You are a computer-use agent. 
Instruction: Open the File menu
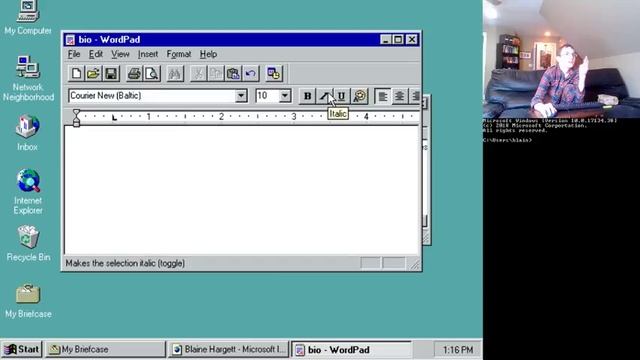[x=74, y=54]
